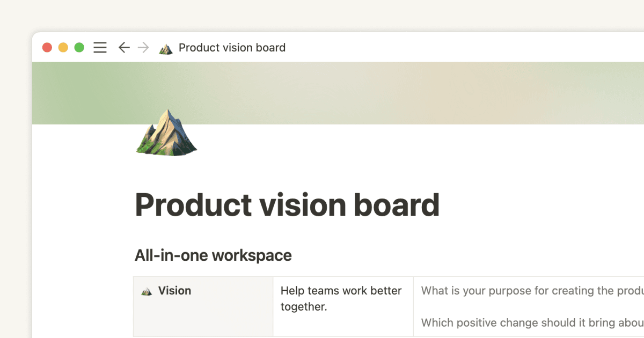This screenshot has width=644, height=338.
Task: Click the large mountain page icon to change it
Action: pos(166,133)
